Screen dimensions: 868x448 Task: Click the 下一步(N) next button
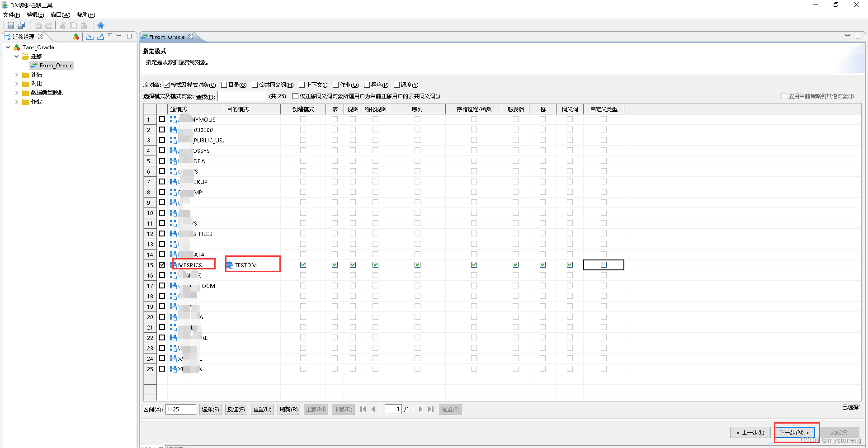click(x=795, y=433)
